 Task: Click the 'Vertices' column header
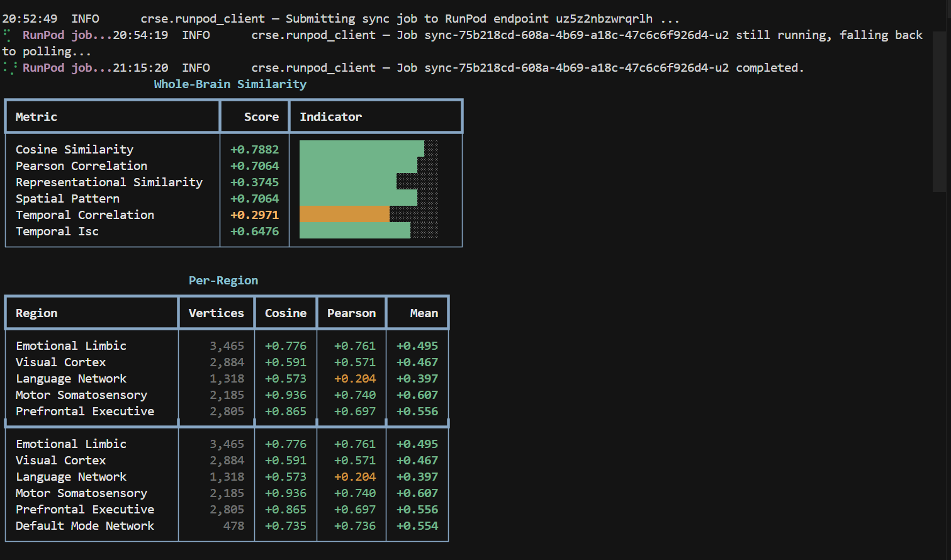point(216,313)
